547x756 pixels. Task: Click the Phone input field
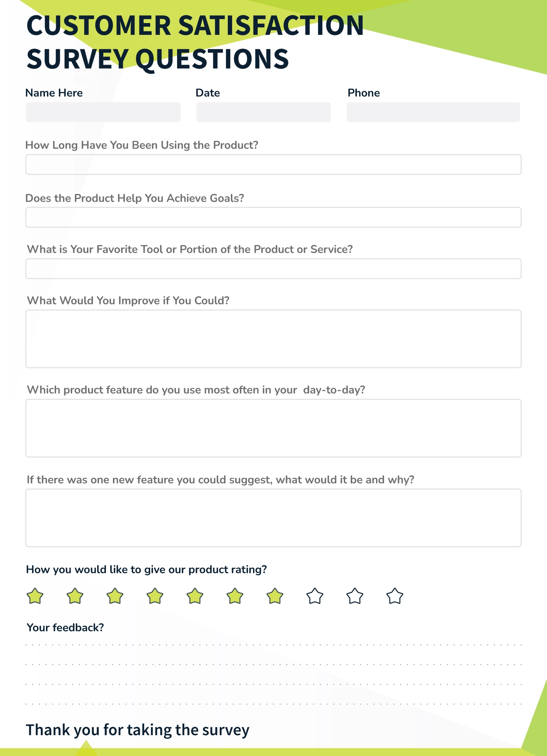coord(433,112)
